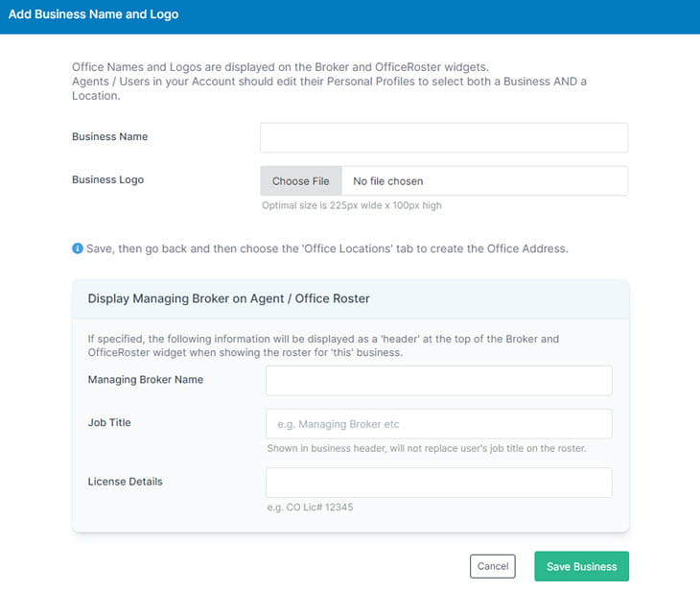
Task: Click the 'Save, then go back' instruction text
Action: point(327,248)
